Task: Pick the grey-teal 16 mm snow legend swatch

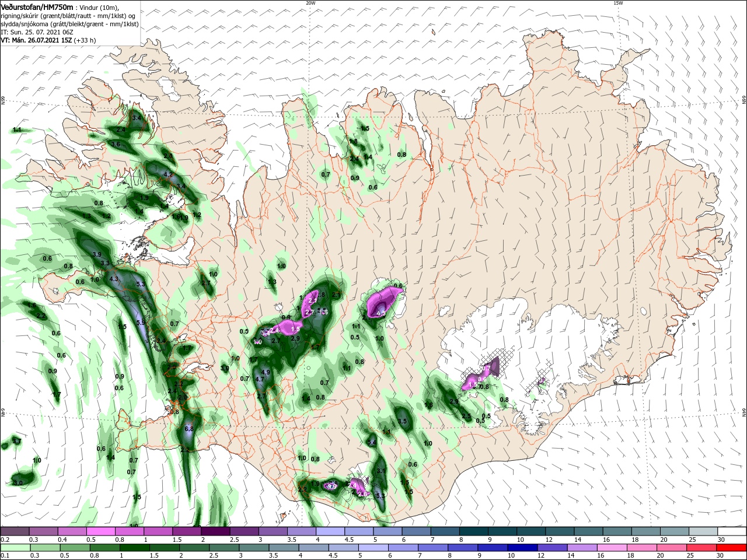Action: pos(617,531)
